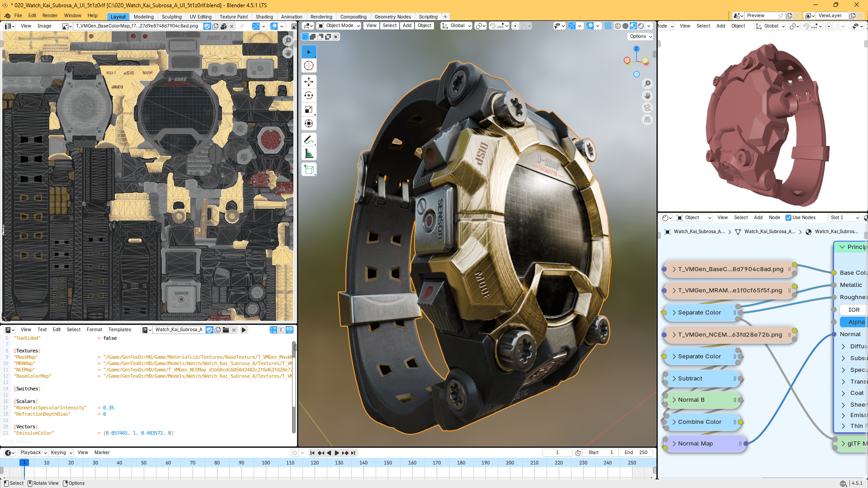This screenshot has width=868, height=488.
Task: Choose the Move tool in viewport toolbar
Action: click(x=309, y=82)
